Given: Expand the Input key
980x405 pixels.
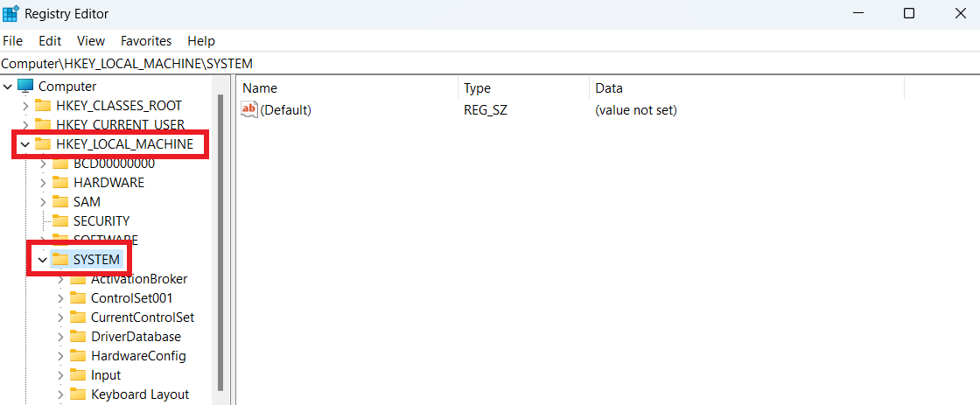Looking at the screenshot, I should (60, 375).
